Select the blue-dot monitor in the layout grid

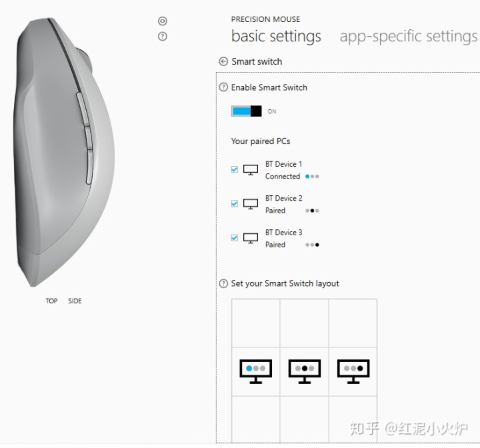[x=255, y=371]
